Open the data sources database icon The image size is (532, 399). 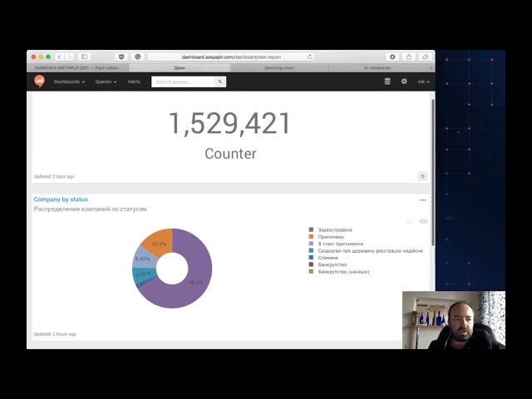point(387,81)
